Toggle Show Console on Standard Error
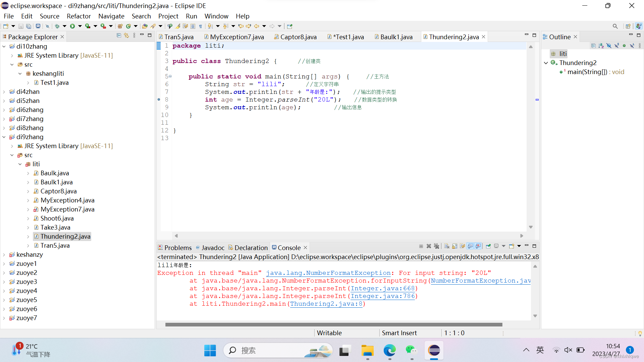 point(478,246)
